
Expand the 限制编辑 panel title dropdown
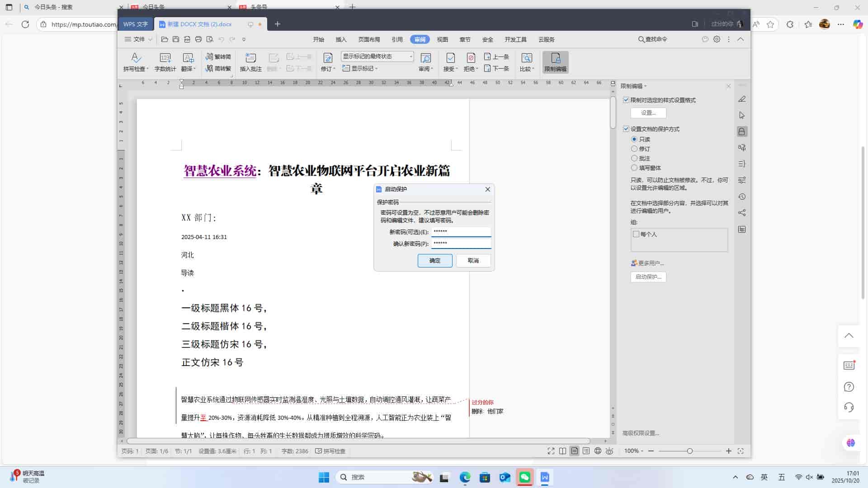tap(633, 86)
